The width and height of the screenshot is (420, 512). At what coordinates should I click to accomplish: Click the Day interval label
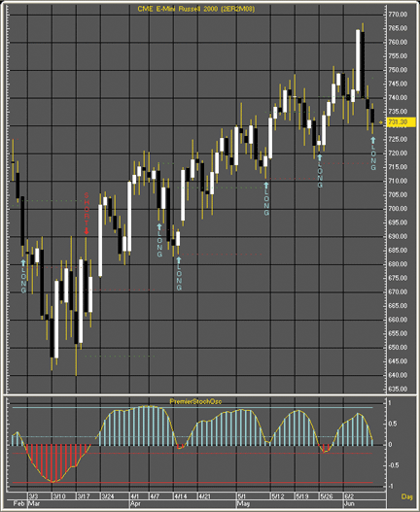click(406, 496)
